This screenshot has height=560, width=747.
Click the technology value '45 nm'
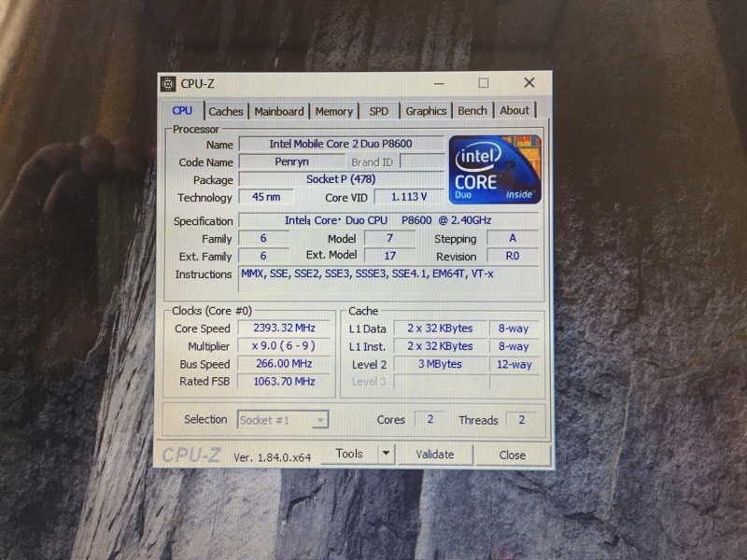(x=266, y=197)
